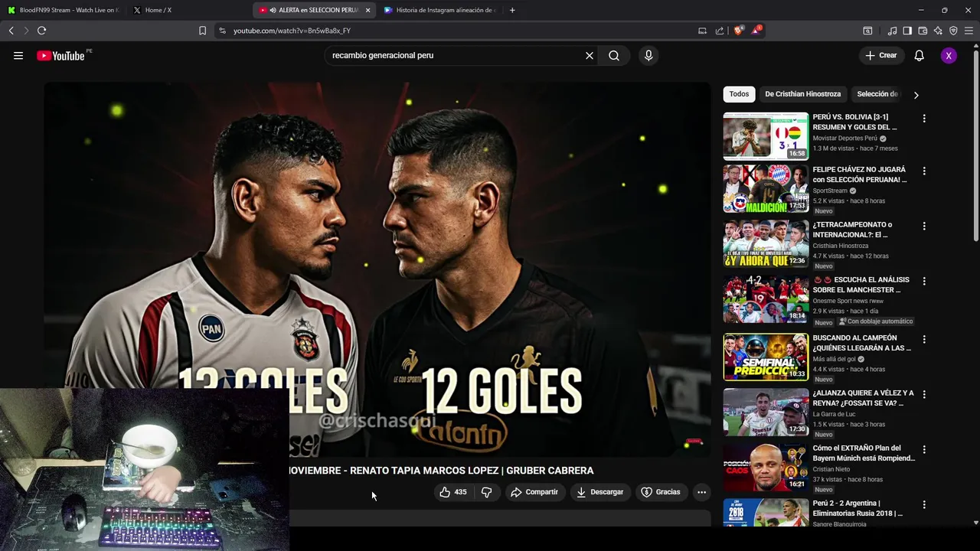
Task: View site information beside the URL
Action: click(222, 31)
